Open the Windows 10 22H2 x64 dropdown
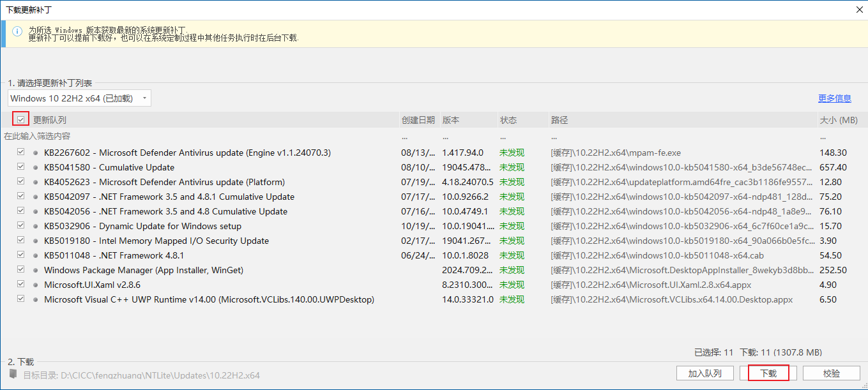Screen dimensions: 868x390 click(79, 98)
